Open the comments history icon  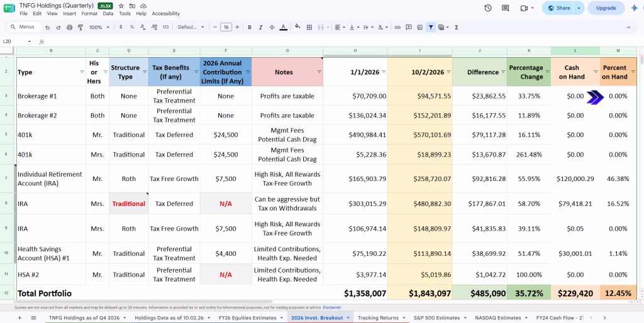point(505,8)
